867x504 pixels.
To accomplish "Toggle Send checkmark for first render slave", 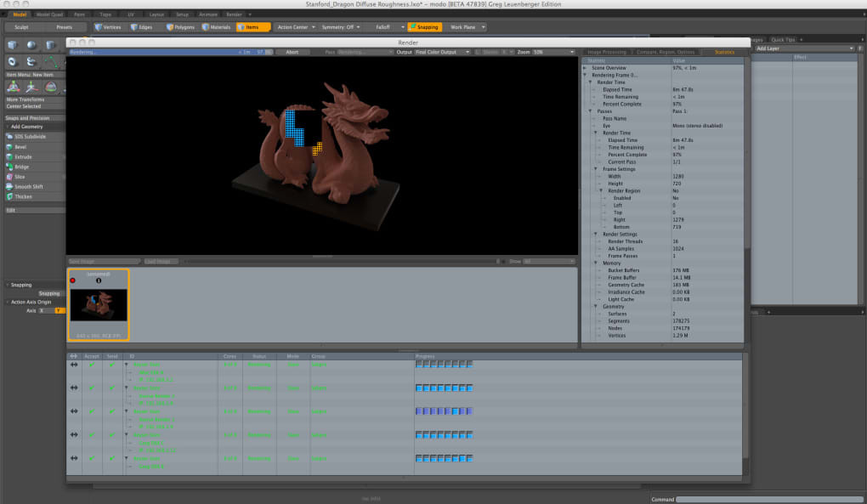I will coord(112,365).
